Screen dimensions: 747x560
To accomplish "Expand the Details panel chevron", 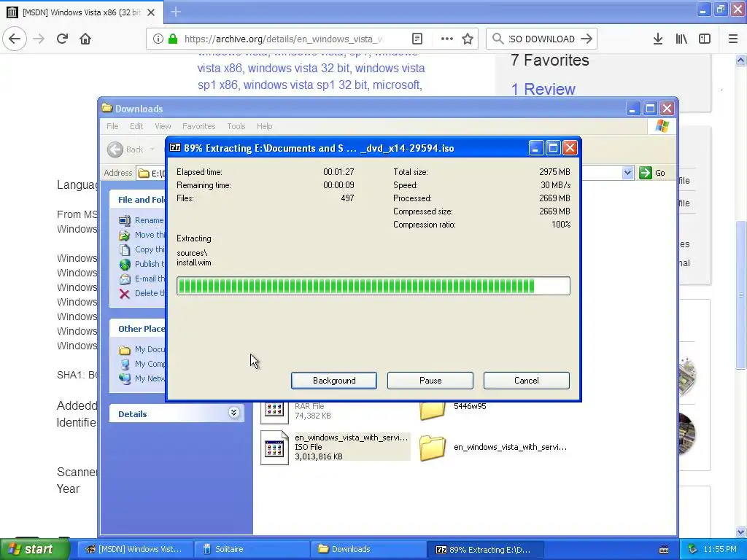I will click(x=233, y=413).
